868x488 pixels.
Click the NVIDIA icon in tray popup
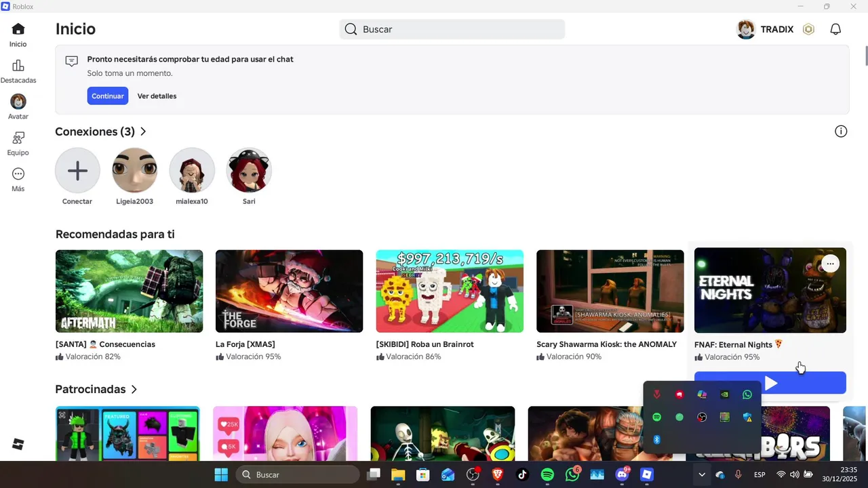pos(724,394)
